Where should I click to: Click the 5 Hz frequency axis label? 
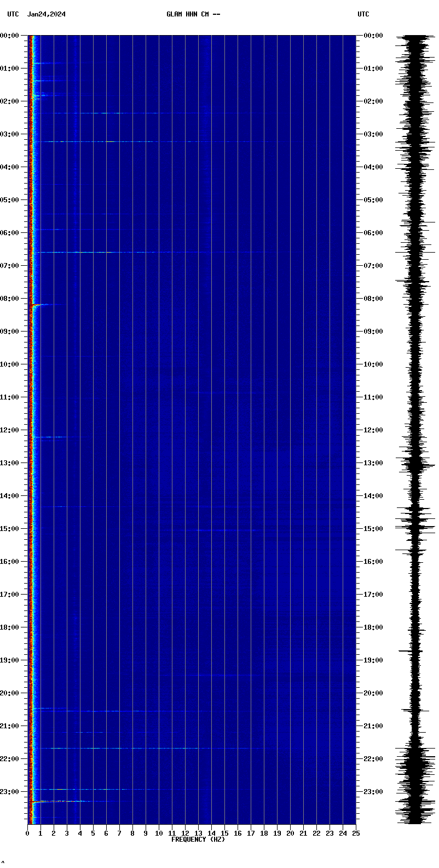click(93, 833)
